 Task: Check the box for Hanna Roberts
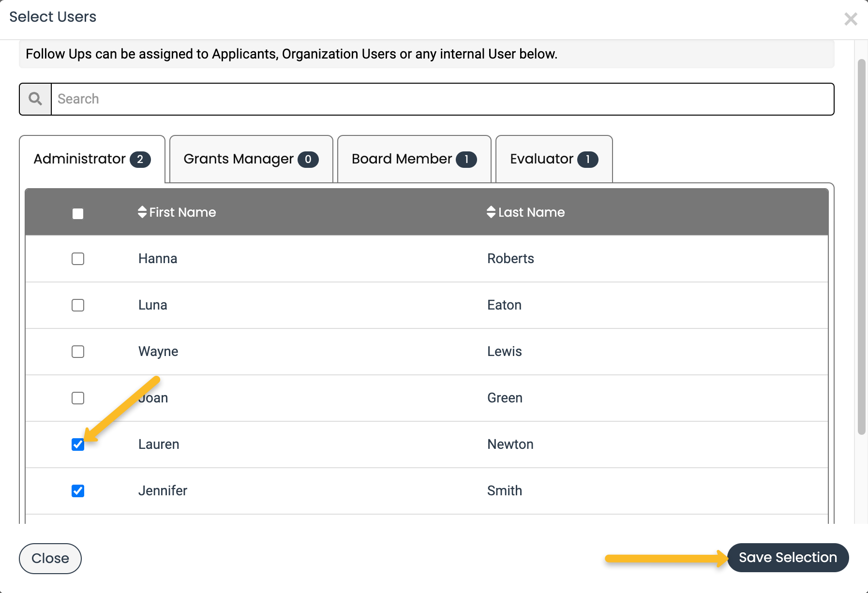78,259
